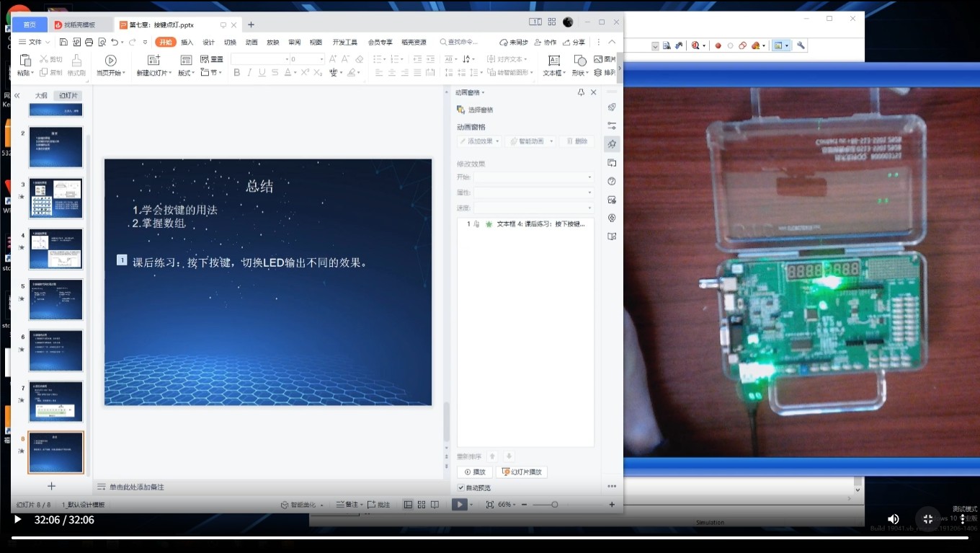Click the 新建幻灯片 icon
This screenshot has width=980, height=553.
(x=153, y=61)
